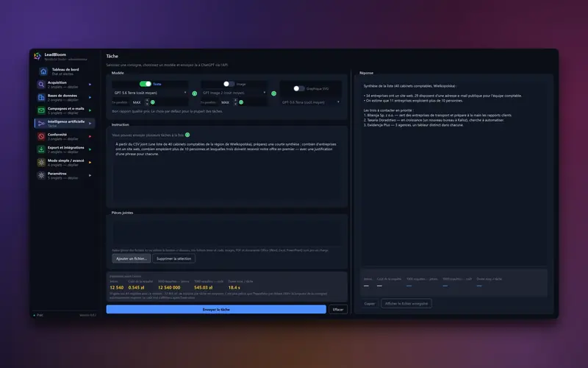Click the Bases de données icon
The height and width of the screenshot is (368, 588).
41,98
